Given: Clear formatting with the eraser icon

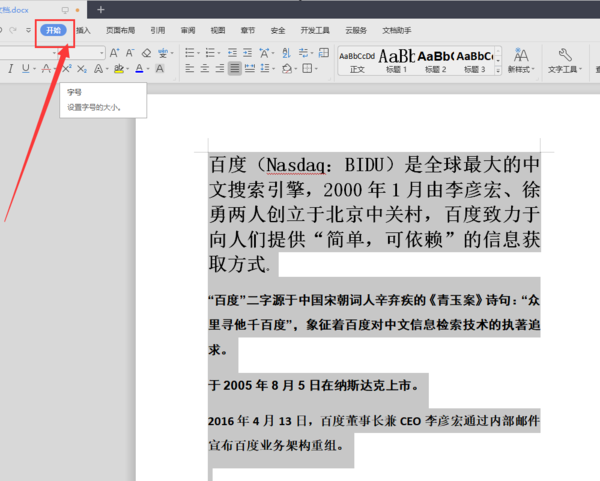Looking at the screenshot, I should tap(146, 53).
